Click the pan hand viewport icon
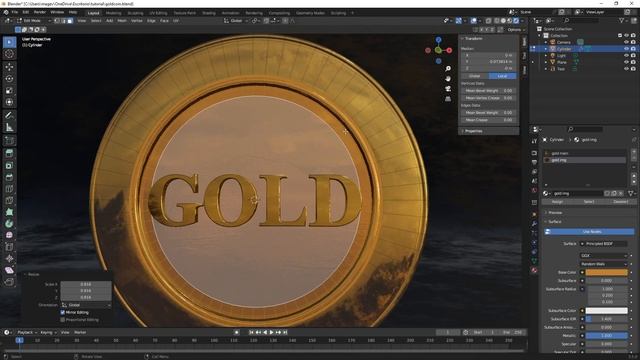 point(448,79)
